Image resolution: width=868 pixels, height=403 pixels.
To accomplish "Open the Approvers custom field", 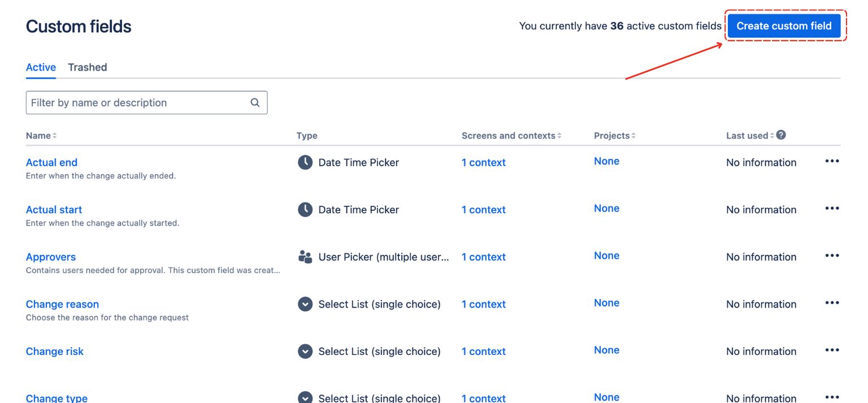I will pyautogui.click(x=51, y=257).
